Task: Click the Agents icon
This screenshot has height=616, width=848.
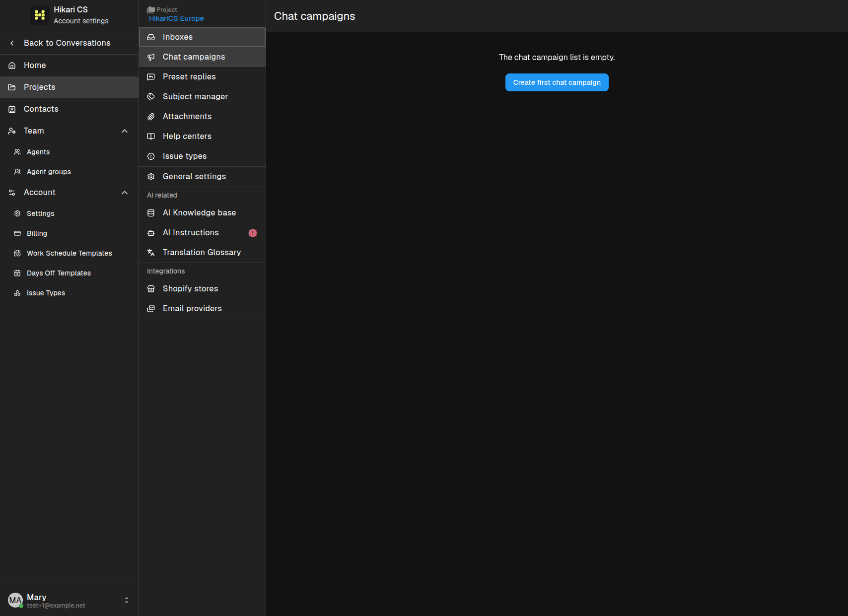Action: point(17,152)
